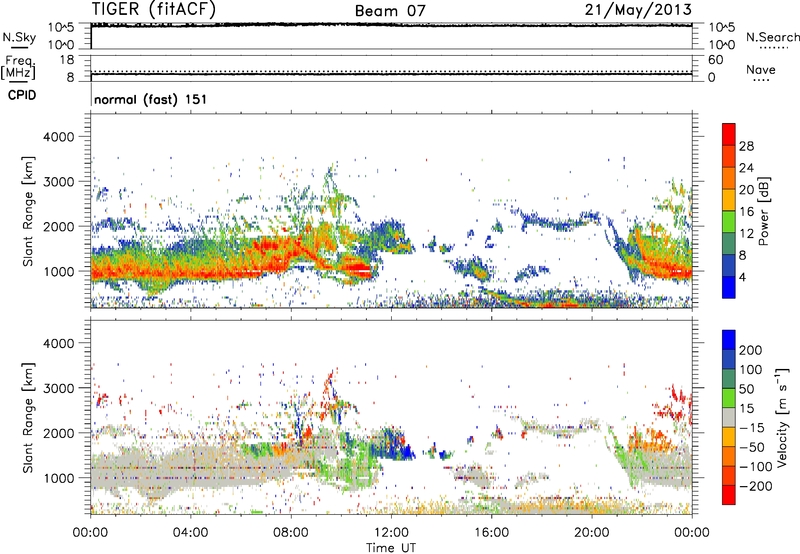
Task: Click the right '10^0' noise axis tick
Action: (721, 45)
